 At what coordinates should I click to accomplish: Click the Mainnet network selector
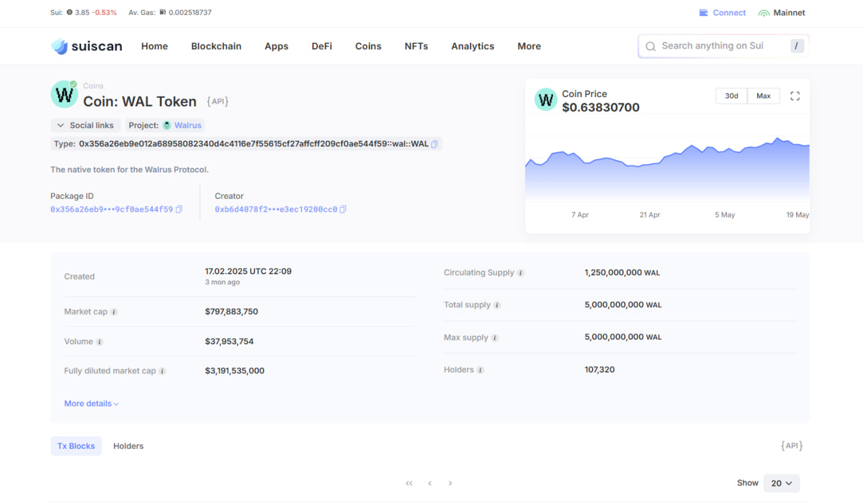pos(781,13)
